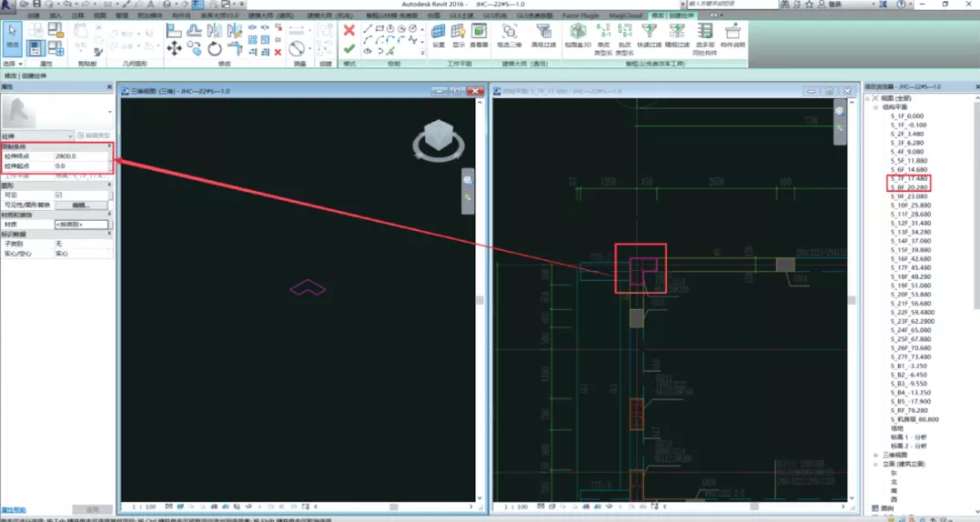Click the Set work plane icon
Screen dimensions: 980x522
click(x=439, y=33)
